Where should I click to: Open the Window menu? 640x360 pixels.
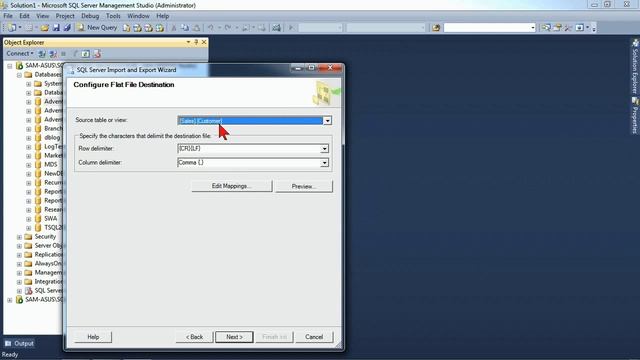coord(138,16)
